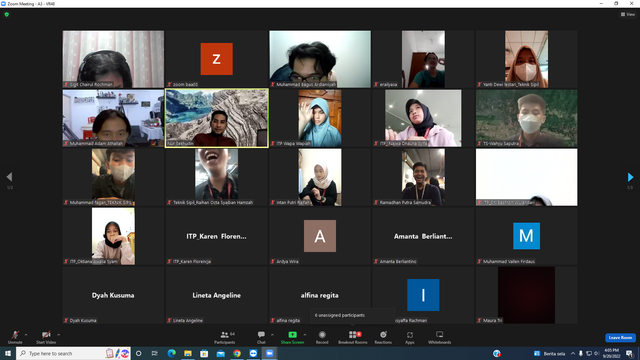
Task: Unmute the microphone
Action: click(x=15, y=337)
